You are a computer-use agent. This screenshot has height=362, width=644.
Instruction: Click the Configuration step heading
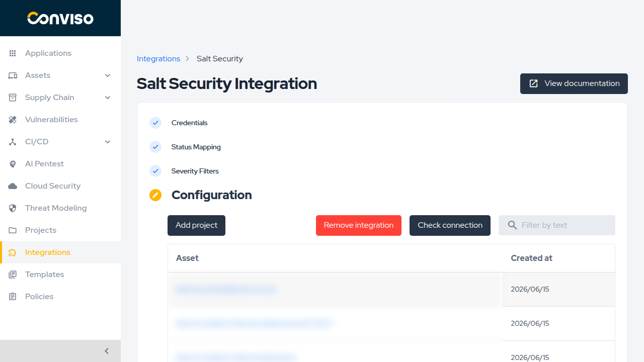click(212, 195)
